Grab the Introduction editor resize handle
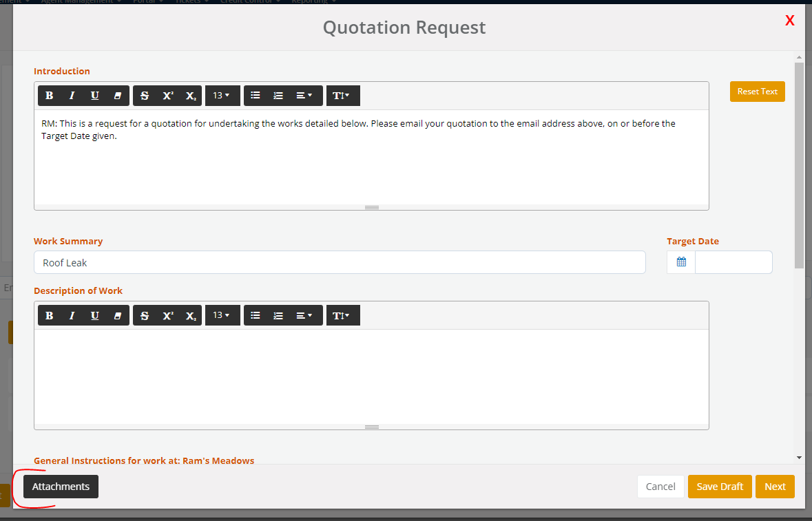Viewport: 812px width, 521px height. click(x=371, y=207)
